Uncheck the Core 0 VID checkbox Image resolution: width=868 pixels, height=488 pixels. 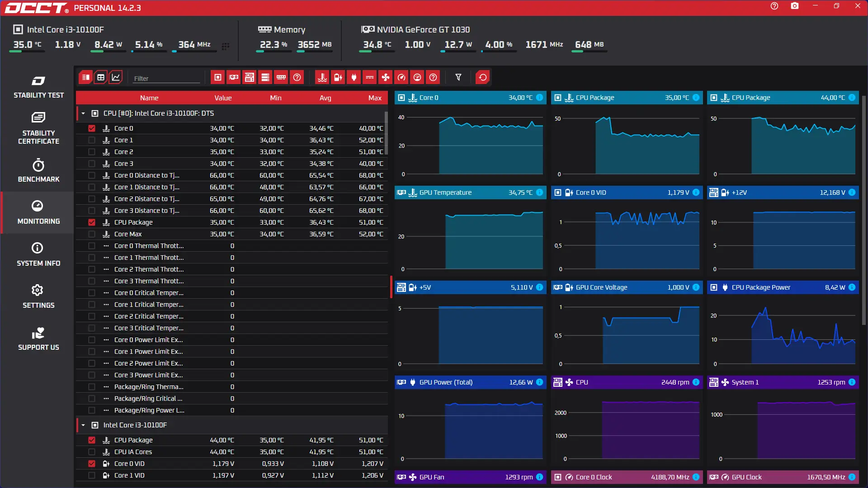coord(92,464)
